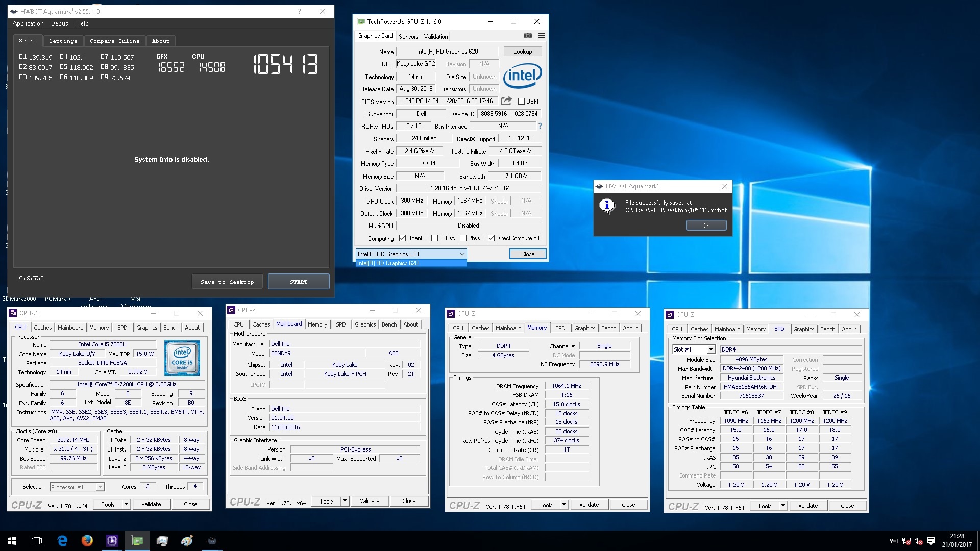
Task: Toggle the OpenCL checkbox
Action: (x=402, y=238)
